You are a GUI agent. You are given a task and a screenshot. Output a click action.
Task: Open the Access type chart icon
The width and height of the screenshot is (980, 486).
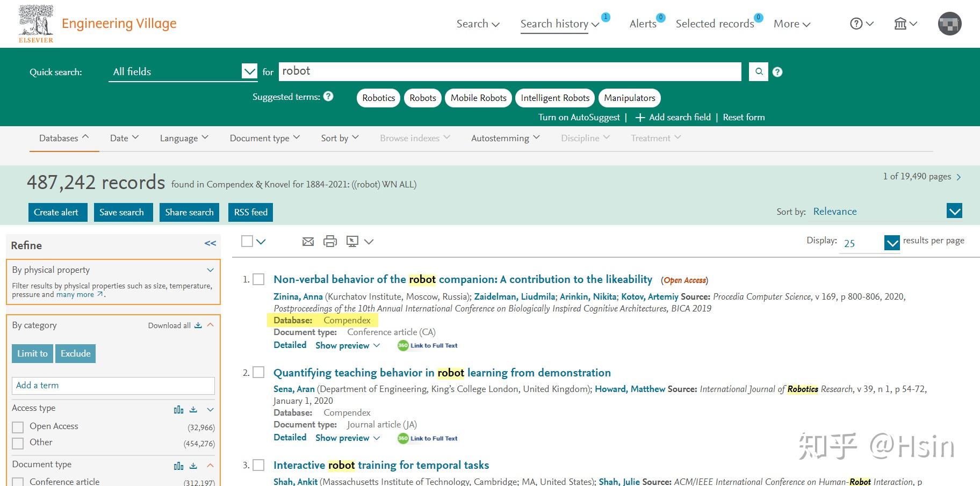(x=178, y=410)
